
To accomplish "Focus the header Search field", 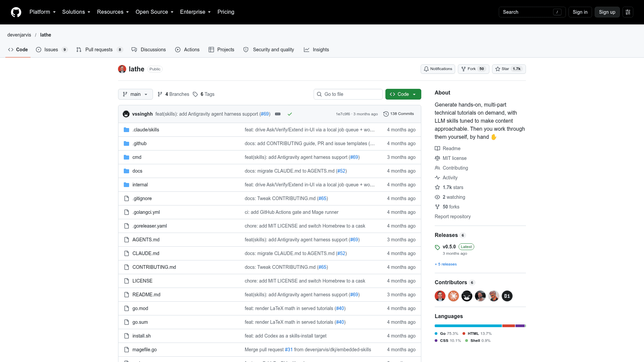I will 532,12.
